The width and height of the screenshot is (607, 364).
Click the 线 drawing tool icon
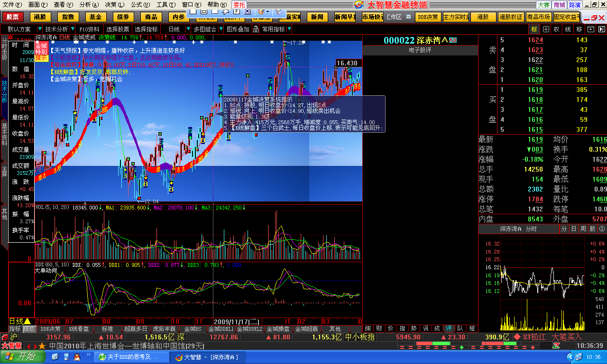[568, 29]
